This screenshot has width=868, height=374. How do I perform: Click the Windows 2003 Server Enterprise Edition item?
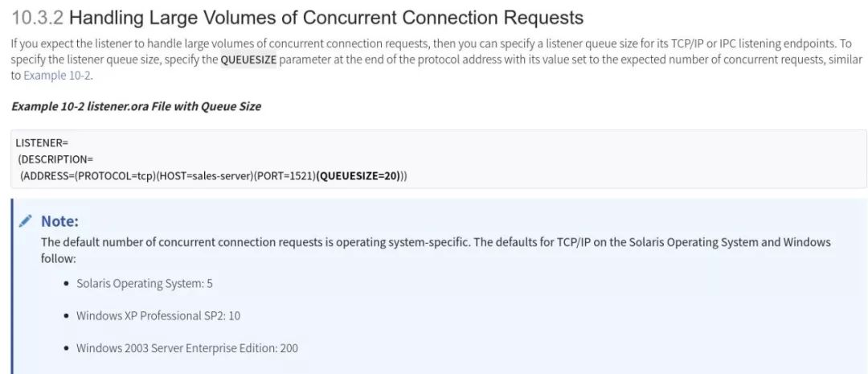pos(187,348)
